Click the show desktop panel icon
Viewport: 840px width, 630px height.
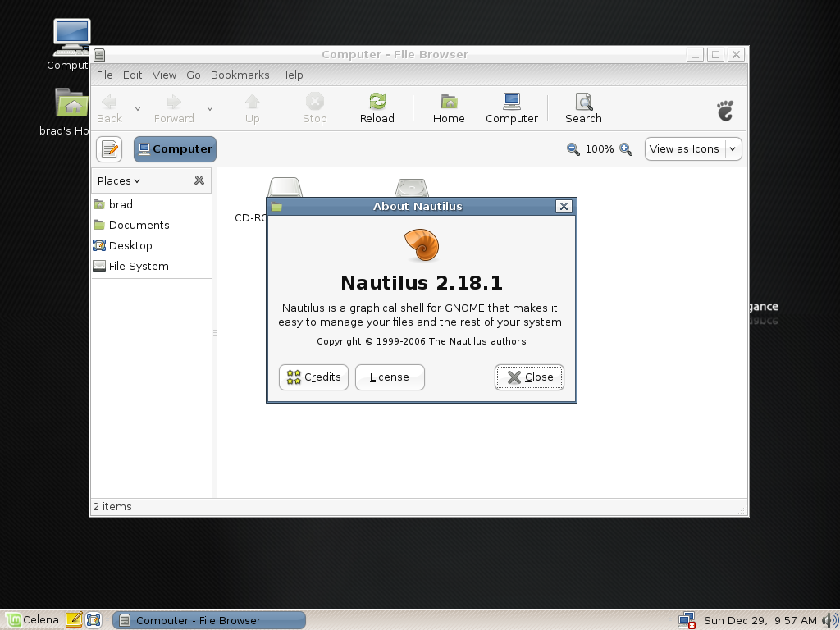[94, 620]
